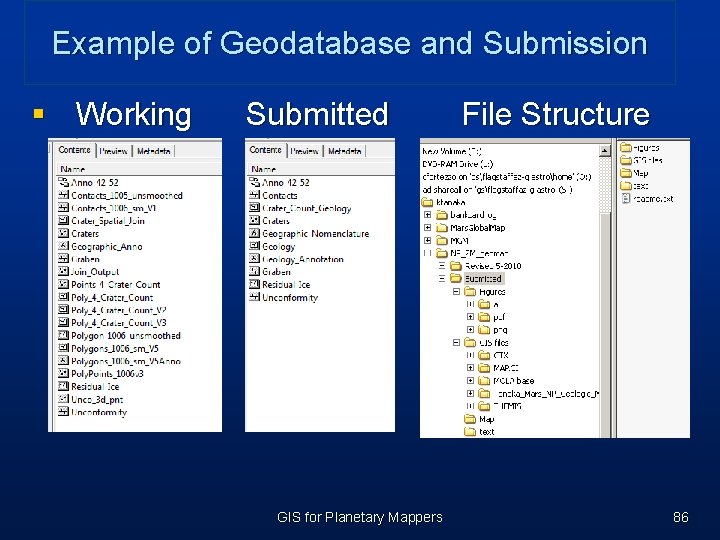The width and height of the screenshot is (720, 540).
Task: Expand the MARCI folder node
Action: click(x=470, y=367)
